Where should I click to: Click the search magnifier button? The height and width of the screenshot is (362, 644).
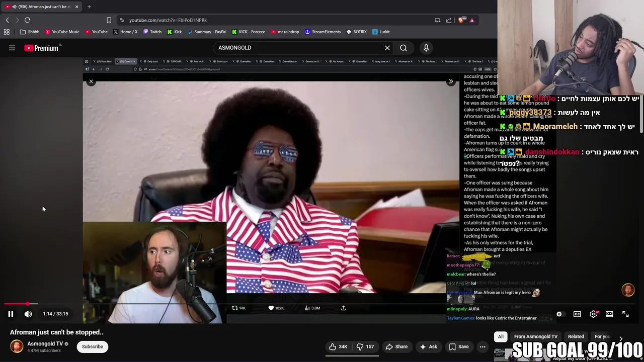coord(404,48)
